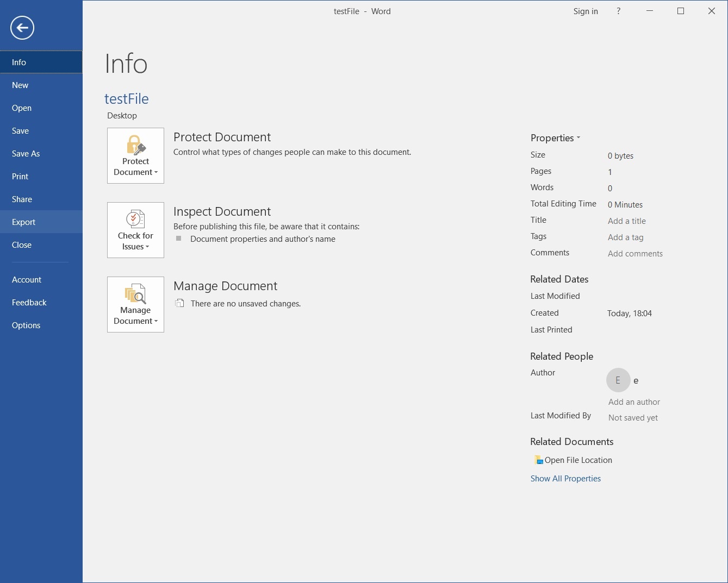Open the Account page

[x=41, y=279]
